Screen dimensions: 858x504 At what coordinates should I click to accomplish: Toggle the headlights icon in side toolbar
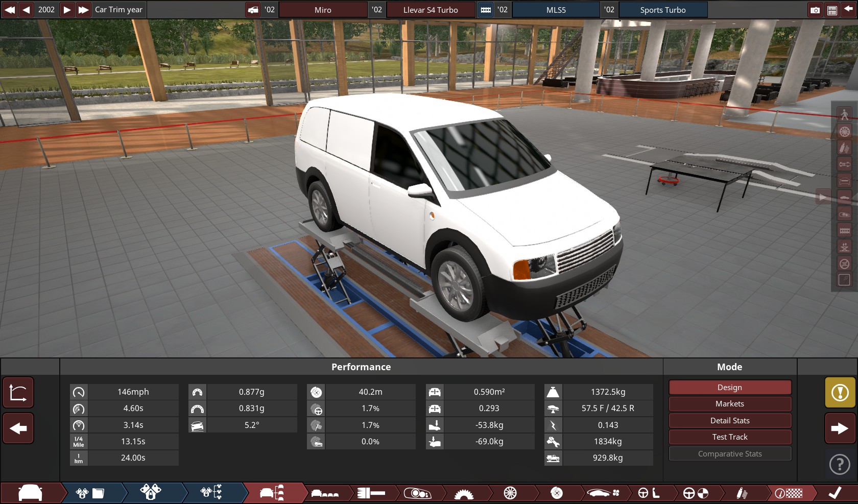click(x=844, y=214)
